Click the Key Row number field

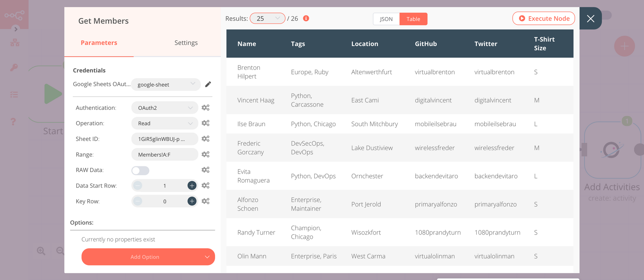point(165,201)
